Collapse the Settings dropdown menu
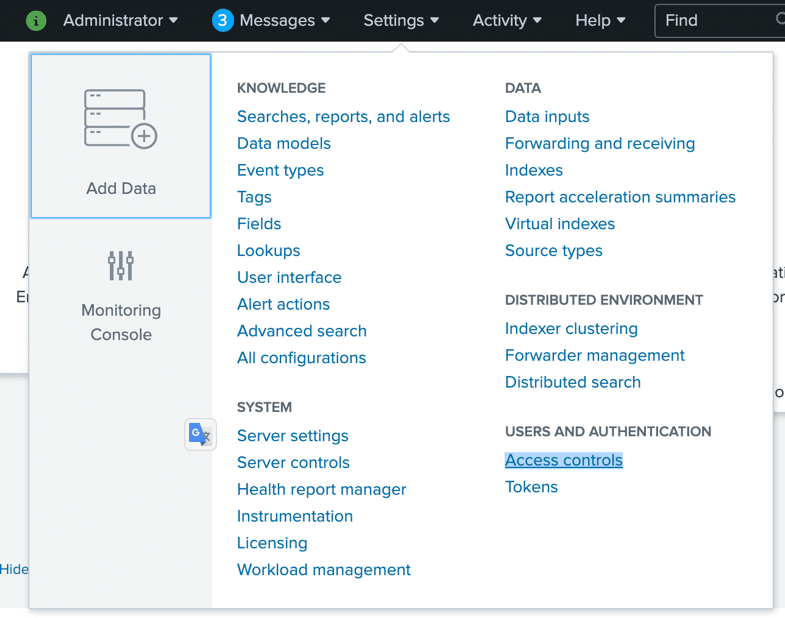The height and width of the screenshot is (618, 785). pos(401,21)
